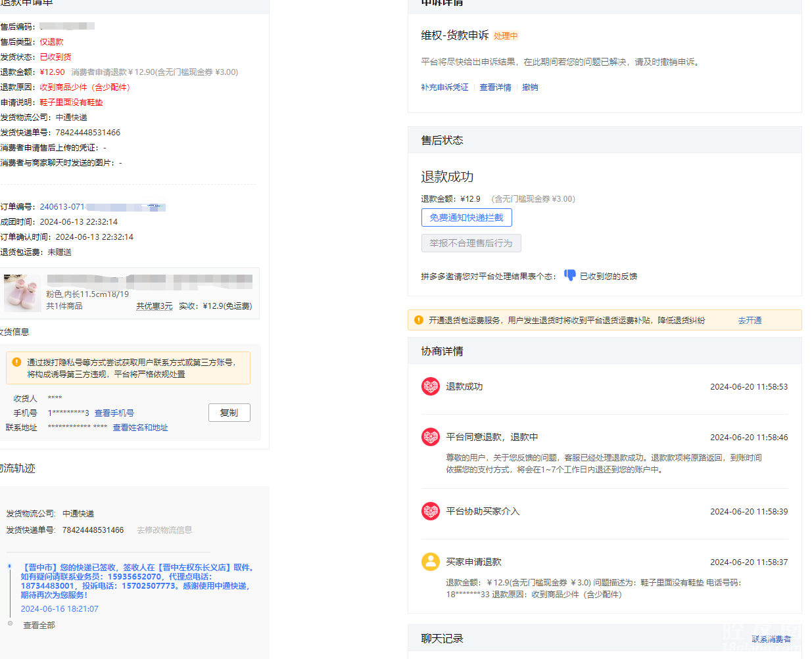
Task: Open the pink baby shoes product thumbnail
Action: tap(22, 293)
